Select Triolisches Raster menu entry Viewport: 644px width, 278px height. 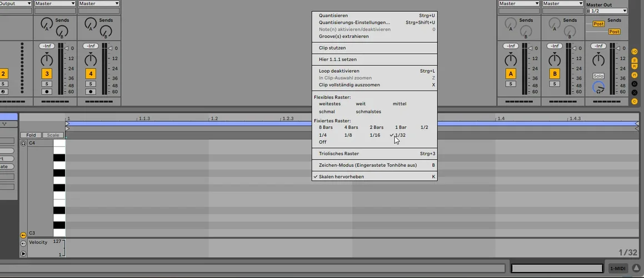[338, 153]
